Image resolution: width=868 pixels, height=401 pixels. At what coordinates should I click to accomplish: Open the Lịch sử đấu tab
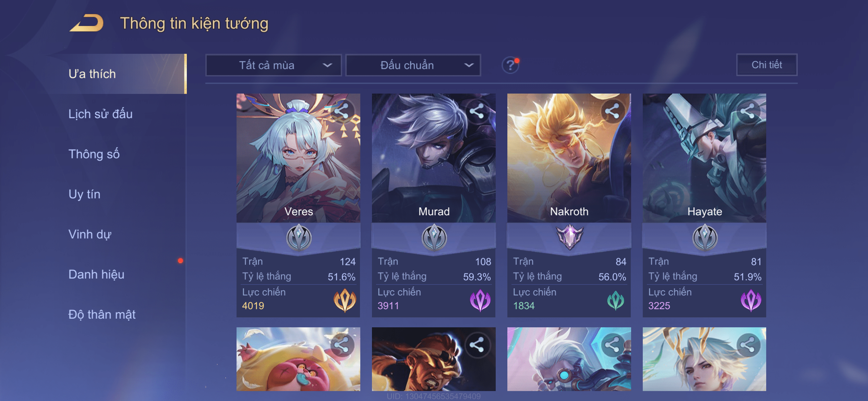pyautogui.click(x=100, y=114)
